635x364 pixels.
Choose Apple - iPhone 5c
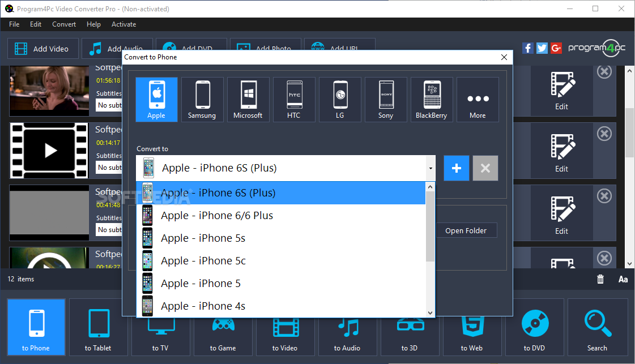click(281, 261)
